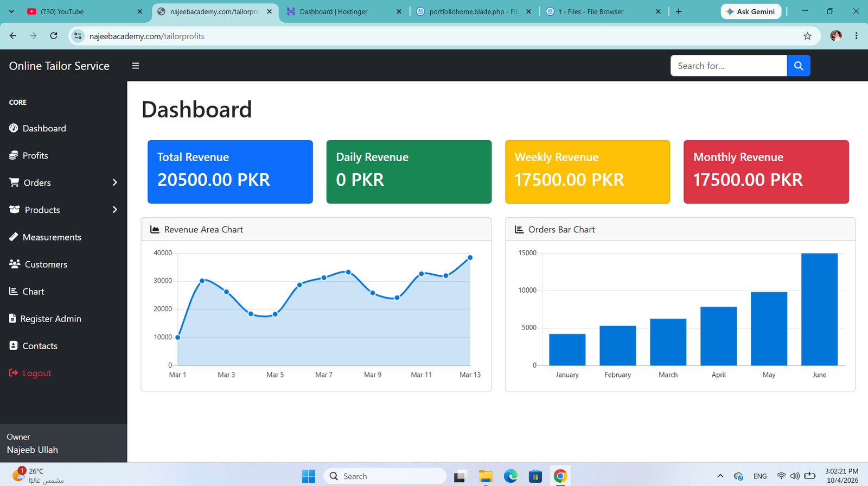Open Microsoft Edge from the taskbar
Viewport: 868px width, 486px height.
click(510, 476)
